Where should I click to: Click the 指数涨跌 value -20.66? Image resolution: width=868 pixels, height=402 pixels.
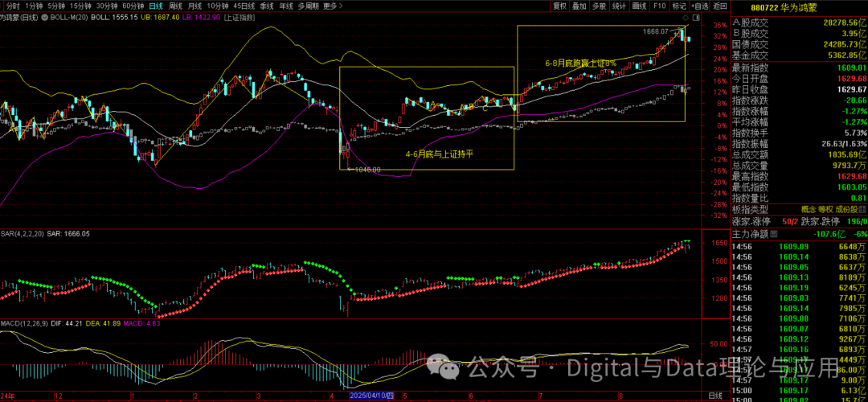(854, 100)
